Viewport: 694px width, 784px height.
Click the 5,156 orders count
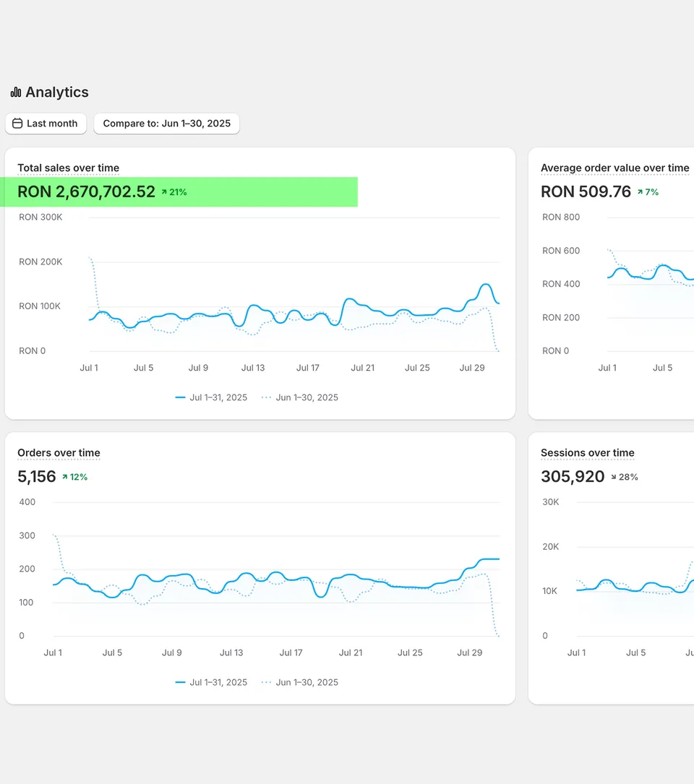(x=37, y=476)
